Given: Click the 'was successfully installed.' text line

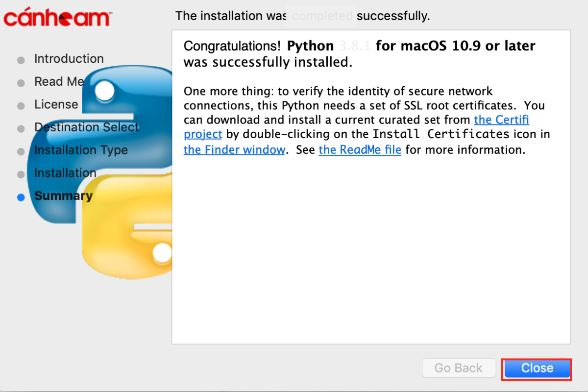Looking at the screenshot, I should (x=268, y=63).
